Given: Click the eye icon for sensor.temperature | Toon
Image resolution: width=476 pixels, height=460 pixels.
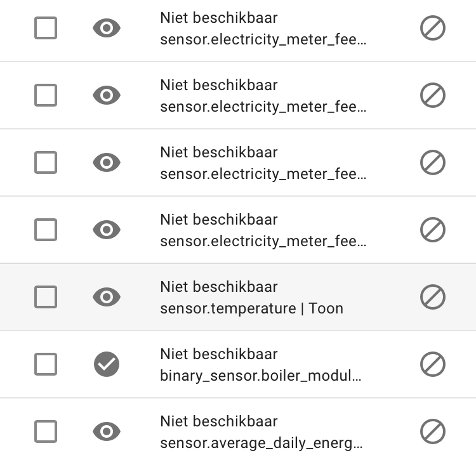Looking at the screenshot, I should 107,297.
